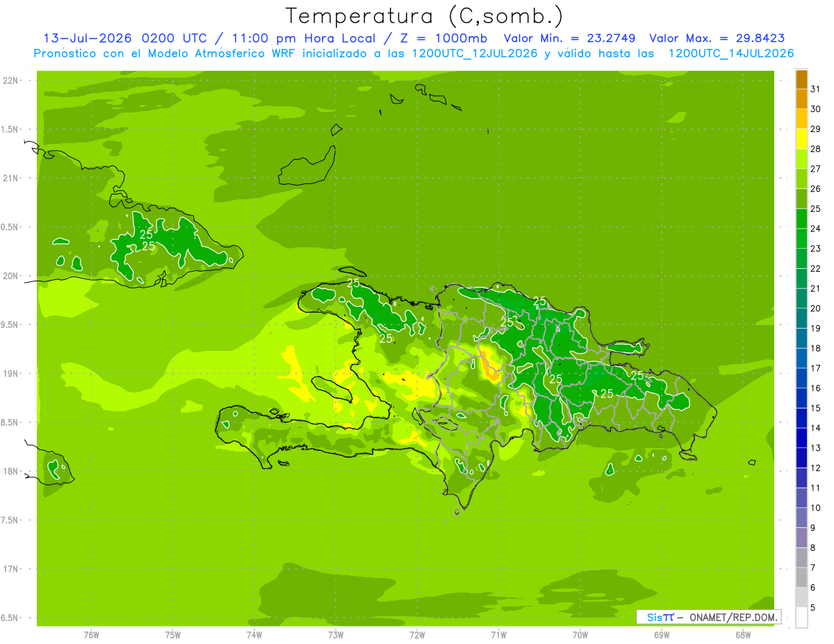Select the forecast time "13-Jul-2026 0200 UTC"

tap(125, 38)
